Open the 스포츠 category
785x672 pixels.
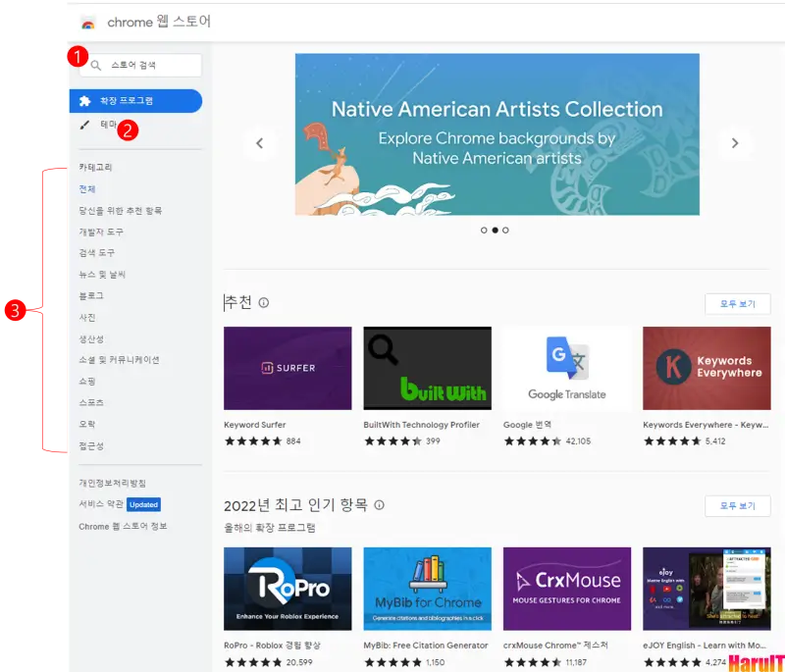[91, 403]
